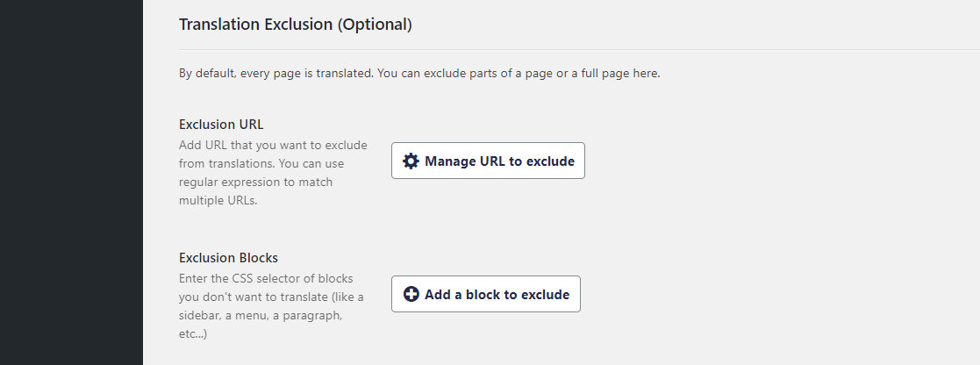Click the gear icon for managing URLs
Screen dimensions: 980x365
(x=411, y=161)
